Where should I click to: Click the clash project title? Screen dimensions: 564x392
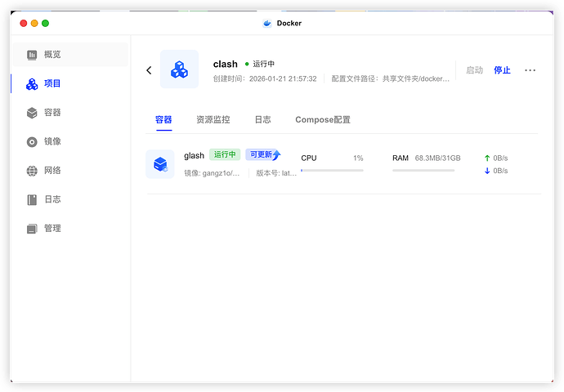tap(225, 64)
